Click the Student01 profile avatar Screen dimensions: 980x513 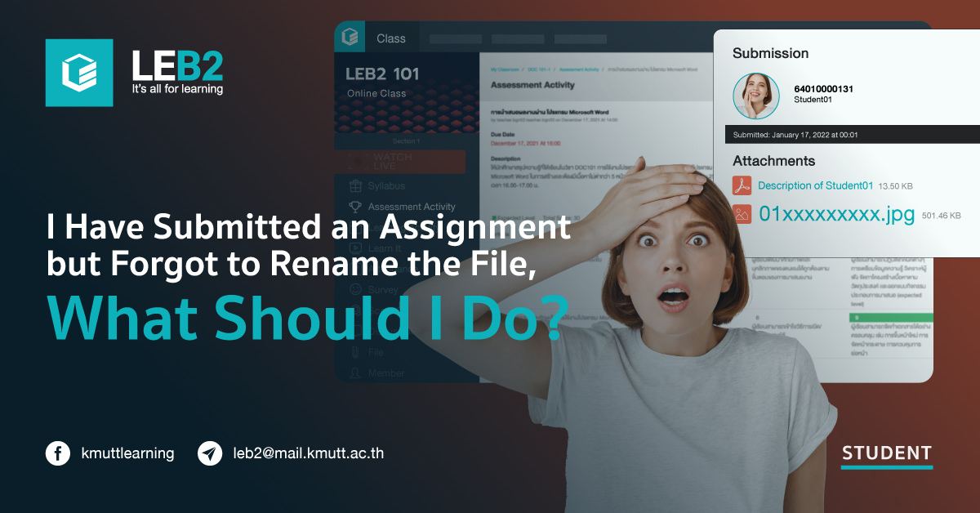click(755, 96)
